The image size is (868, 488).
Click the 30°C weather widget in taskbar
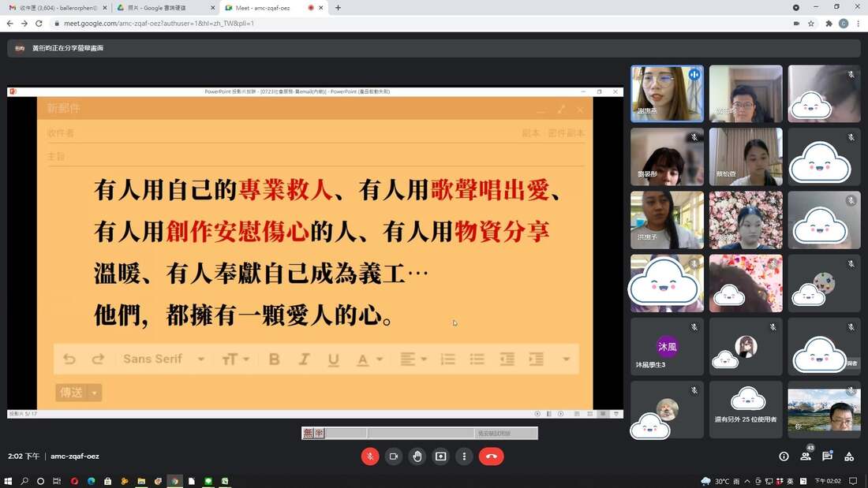click(x=720, y=481)
